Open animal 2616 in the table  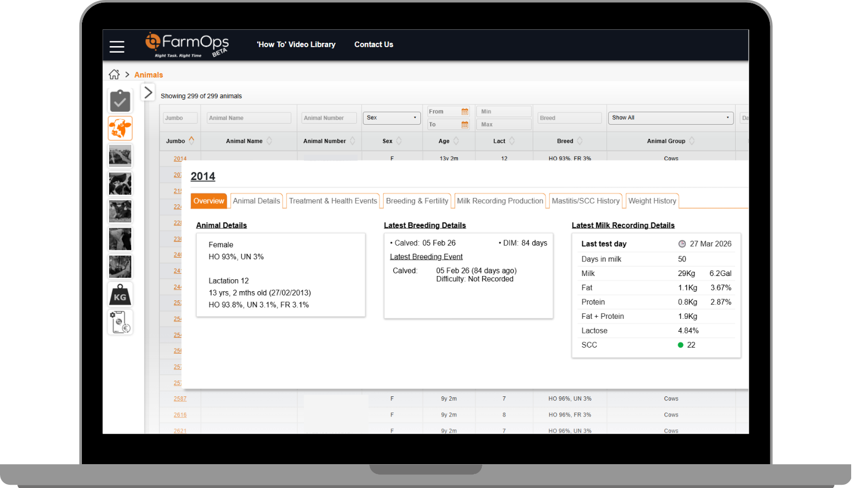180,415
